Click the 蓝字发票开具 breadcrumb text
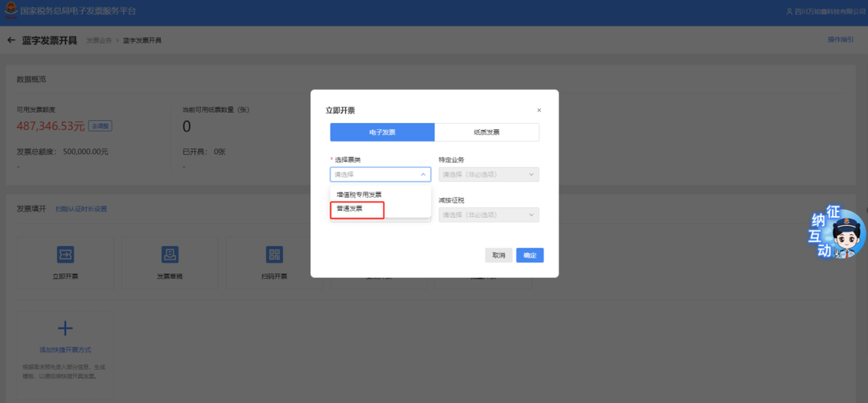 point(142,40)
